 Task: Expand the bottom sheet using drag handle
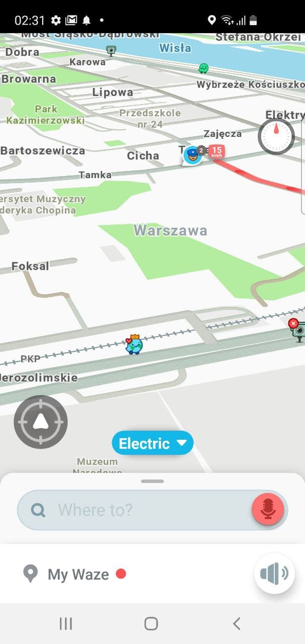point(152,481)
